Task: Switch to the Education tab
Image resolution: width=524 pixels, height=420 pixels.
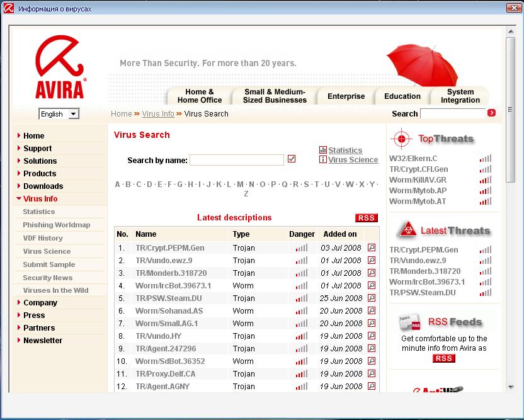Action: coord(402,96)
